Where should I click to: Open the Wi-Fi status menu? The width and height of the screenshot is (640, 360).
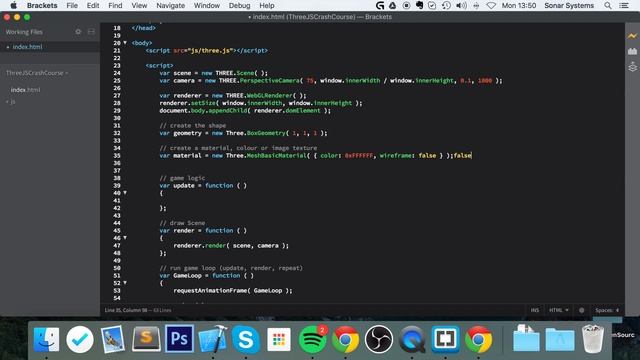tap(491, 6)
